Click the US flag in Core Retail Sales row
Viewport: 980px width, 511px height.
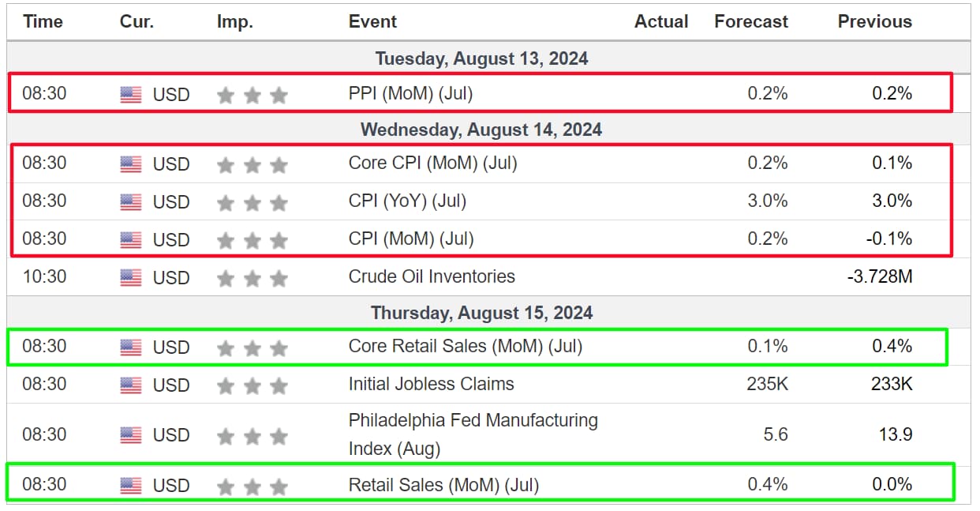pos(131,348)
